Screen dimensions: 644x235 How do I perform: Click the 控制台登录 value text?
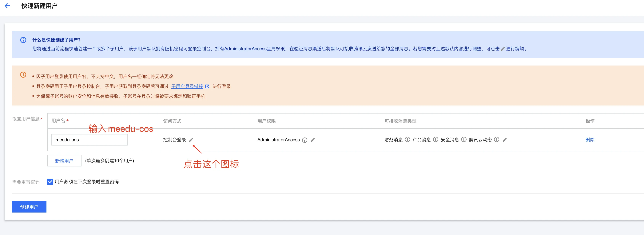tap(174, 140)
